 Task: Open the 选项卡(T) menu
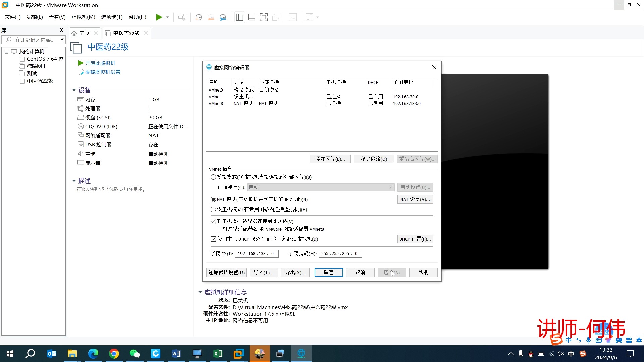[112, 17]
